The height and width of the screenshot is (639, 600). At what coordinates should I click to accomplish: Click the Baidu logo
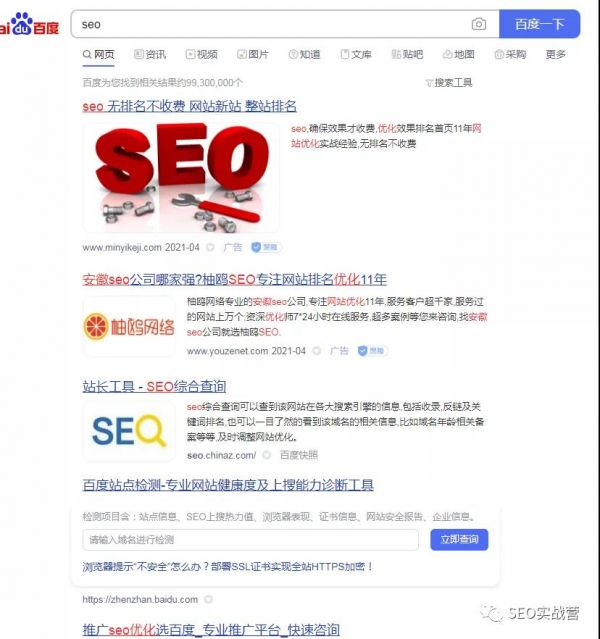pyautogui.click(x=29, y=24)
